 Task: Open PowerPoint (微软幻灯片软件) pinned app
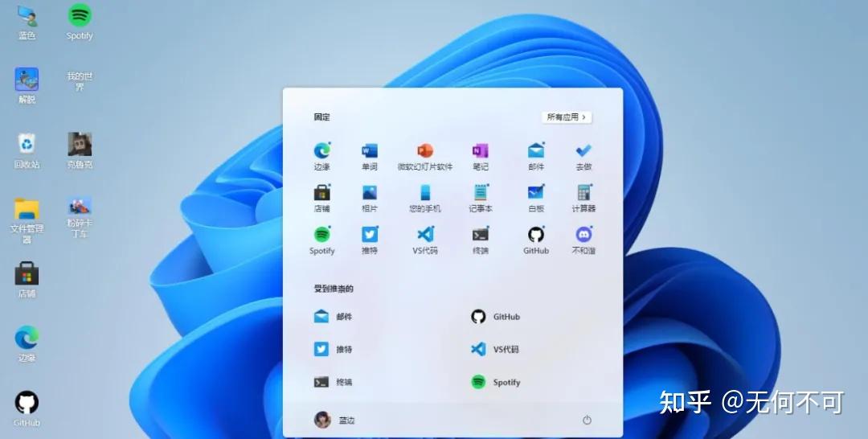[424, 156]
